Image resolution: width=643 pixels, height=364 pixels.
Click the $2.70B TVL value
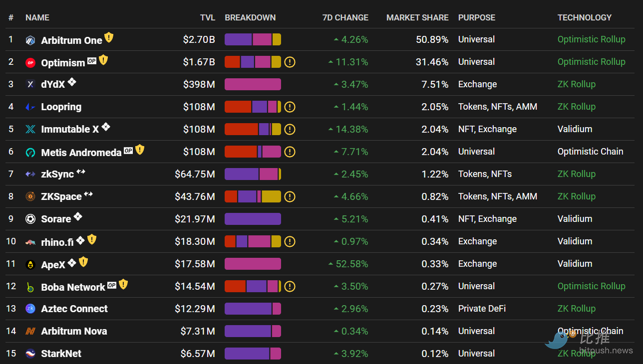[x=199, y=40]
